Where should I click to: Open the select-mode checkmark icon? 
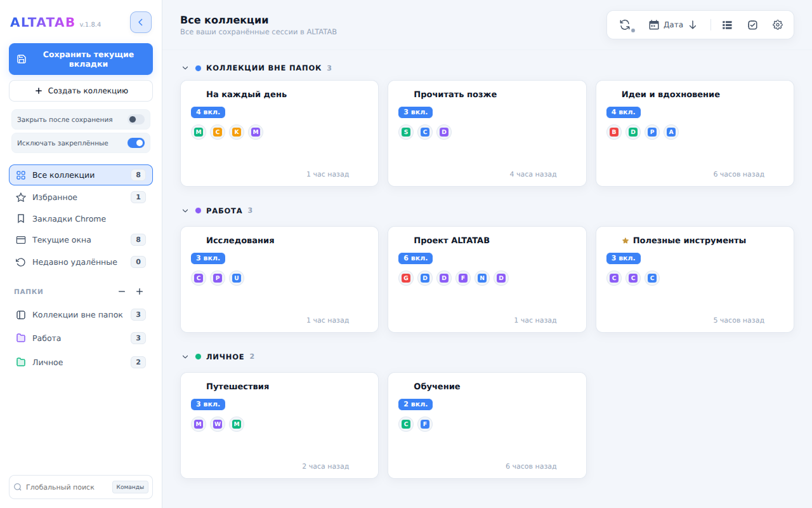752,25
